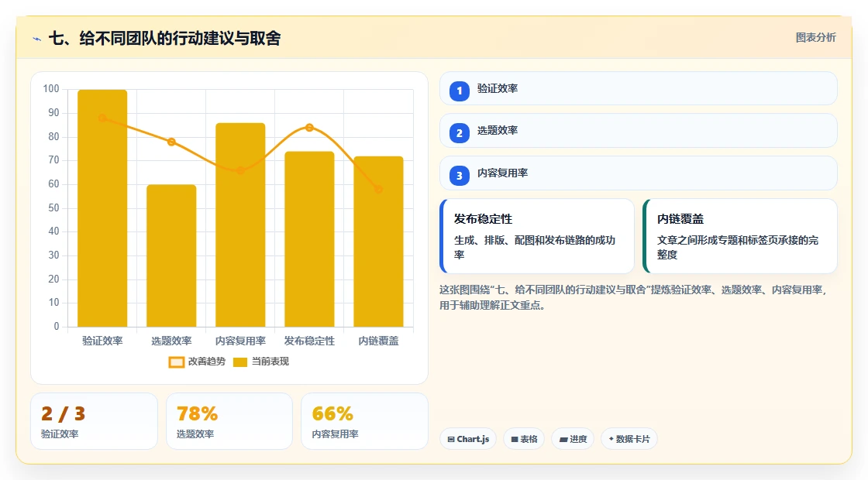Select the 选题效率 list item
The height and width of the screenshot is (480, 868).
pos(639,131)
